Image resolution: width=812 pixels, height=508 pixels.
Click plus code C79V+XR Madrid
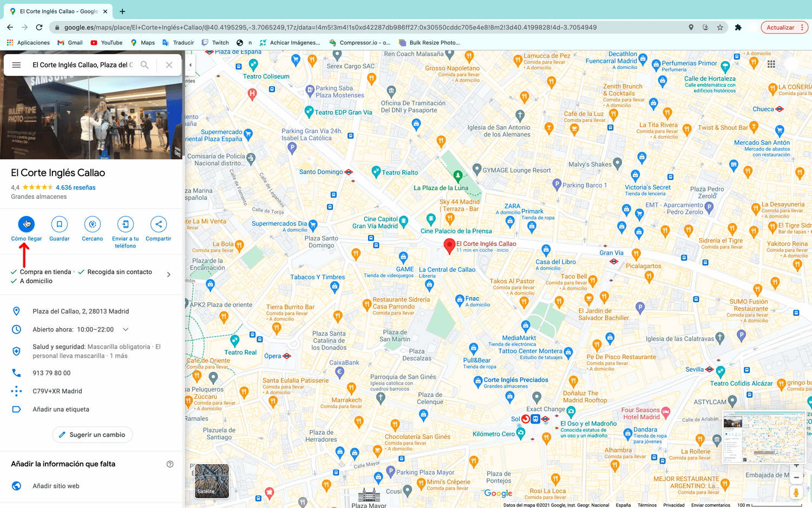(x=57, y=391)
